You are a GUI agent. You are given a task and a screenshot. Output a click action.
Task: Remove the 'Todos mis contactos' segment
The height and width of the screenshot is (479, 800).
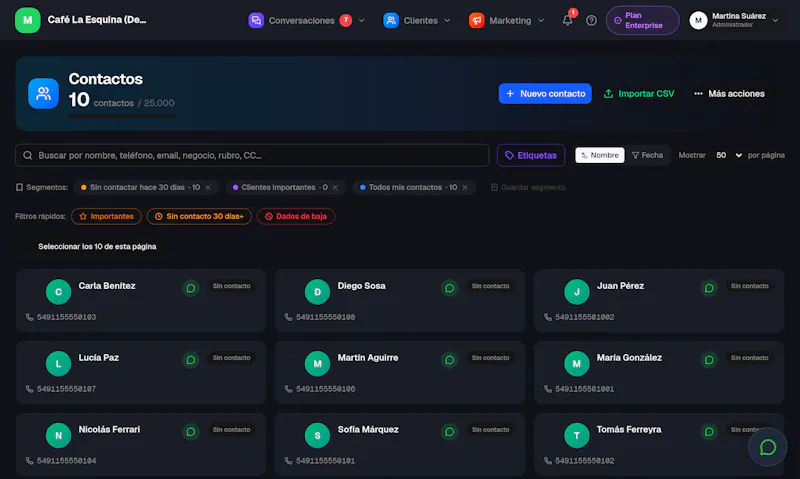click(465, 187)
